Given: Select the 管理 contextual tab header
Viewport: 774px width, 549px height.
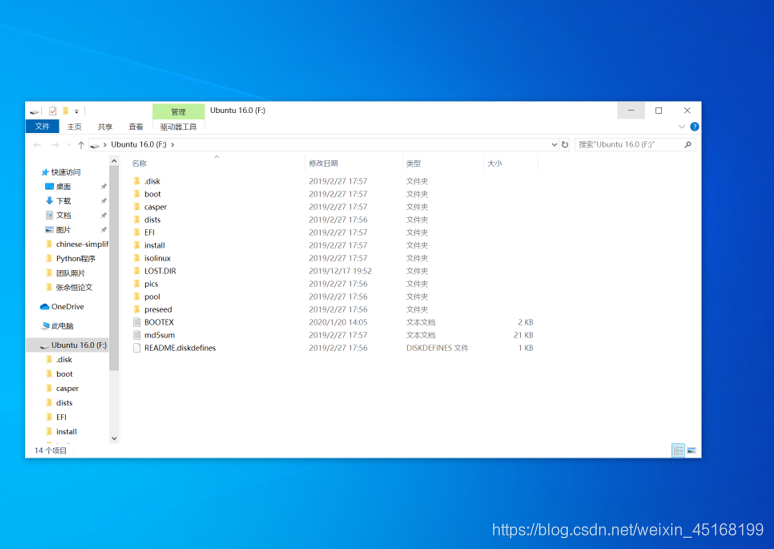Looking at the screenshot, I should coord(178,112).
